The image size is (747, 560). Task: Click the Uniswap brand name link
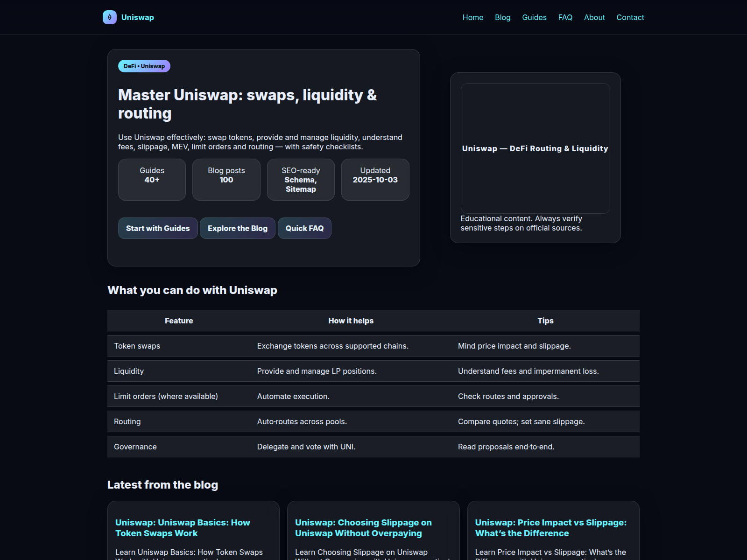138,17
